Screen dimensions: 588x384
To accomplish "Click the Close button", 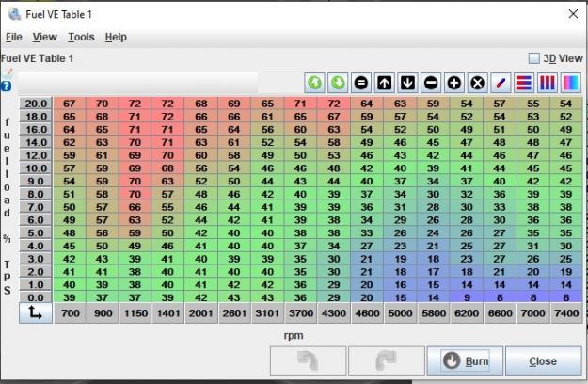I will (543, 361).
